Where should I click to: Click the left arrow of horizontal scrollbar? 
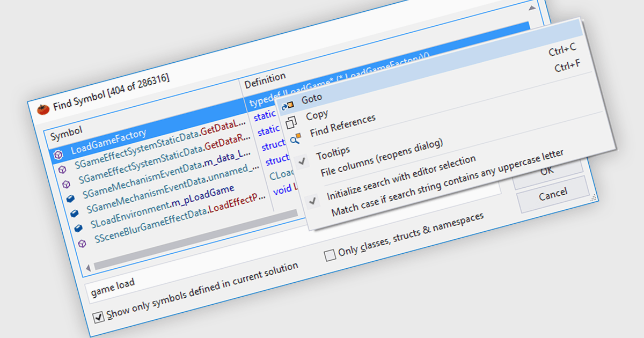tap(87, 267)
